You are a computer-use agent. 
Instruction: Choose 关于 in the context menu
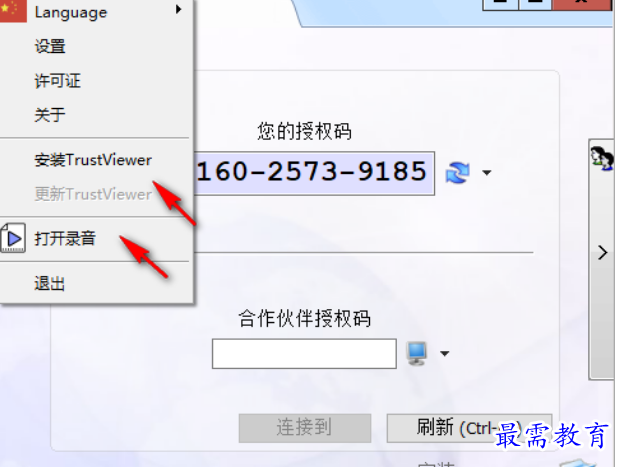[94, 115]
